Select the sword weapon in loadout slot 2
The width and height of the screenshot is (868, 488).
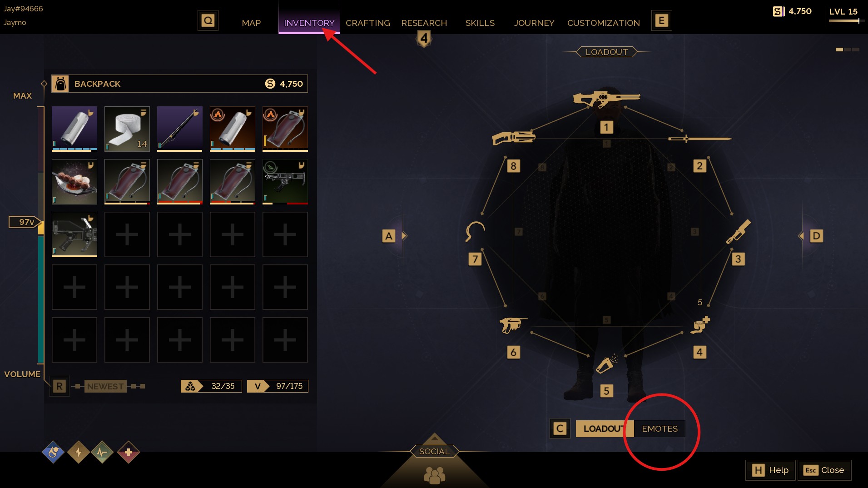click(x=699, y=139)
